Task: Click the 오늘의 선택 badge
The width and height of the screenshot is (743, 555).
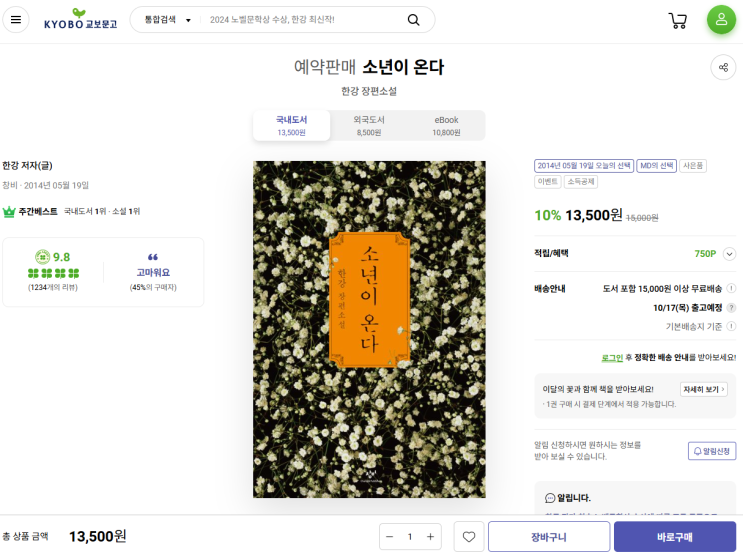Action: click(x=584, y=165)
